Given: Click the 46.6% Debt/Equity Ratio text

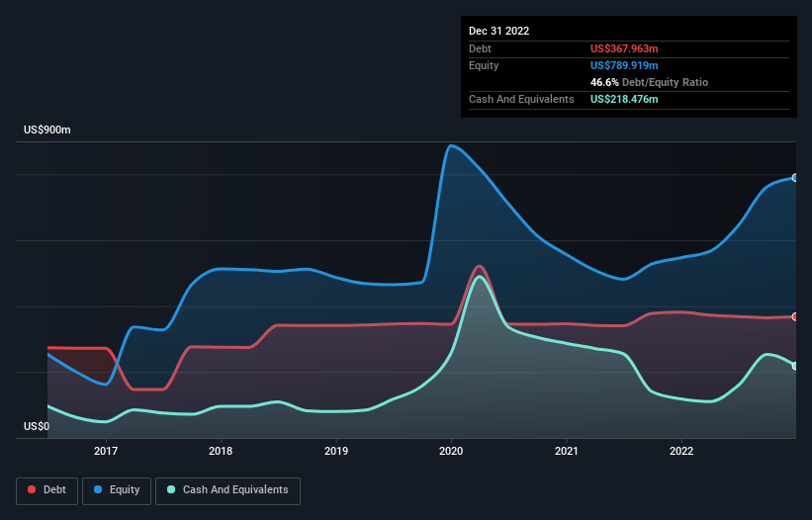Looking at the screenshot, I should tap(650, 82).
